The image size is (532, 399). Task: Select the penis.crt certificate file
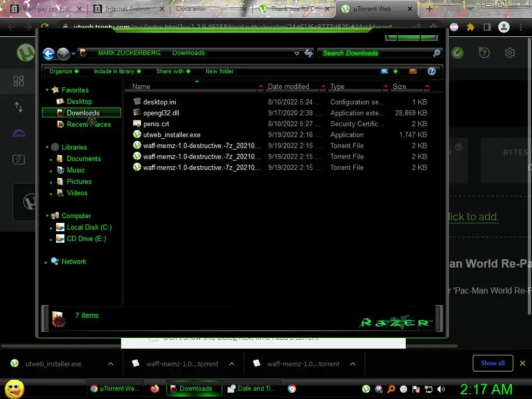[156, 124]
